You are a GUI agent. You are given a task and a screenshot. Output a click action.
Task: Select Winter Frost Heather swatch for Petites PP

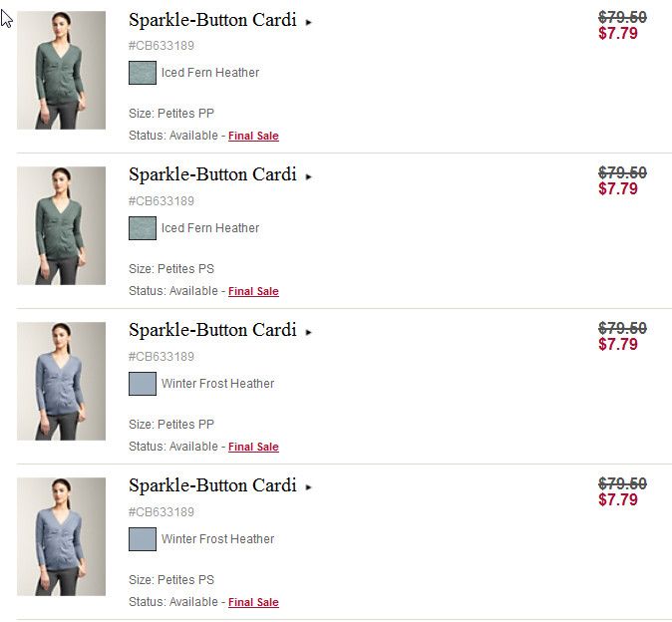pyautogui.click(x=143, y=384)
